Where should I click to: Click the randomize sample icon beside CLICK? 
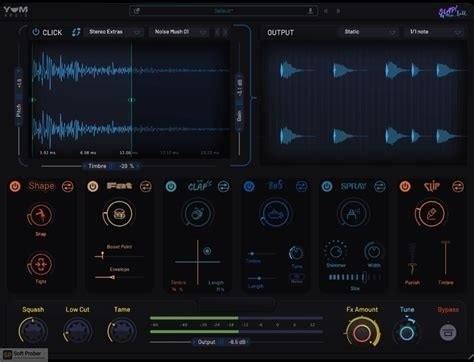point(76,32)
